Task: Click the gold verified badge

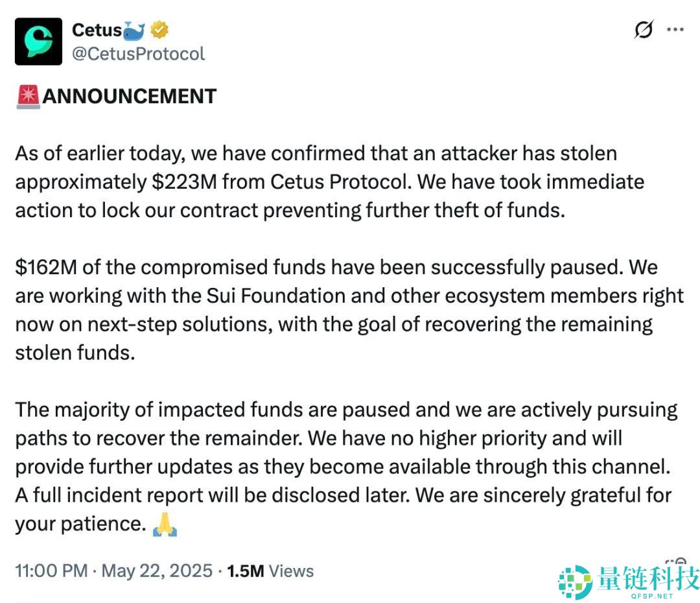Action: click(x=160, y=30)
